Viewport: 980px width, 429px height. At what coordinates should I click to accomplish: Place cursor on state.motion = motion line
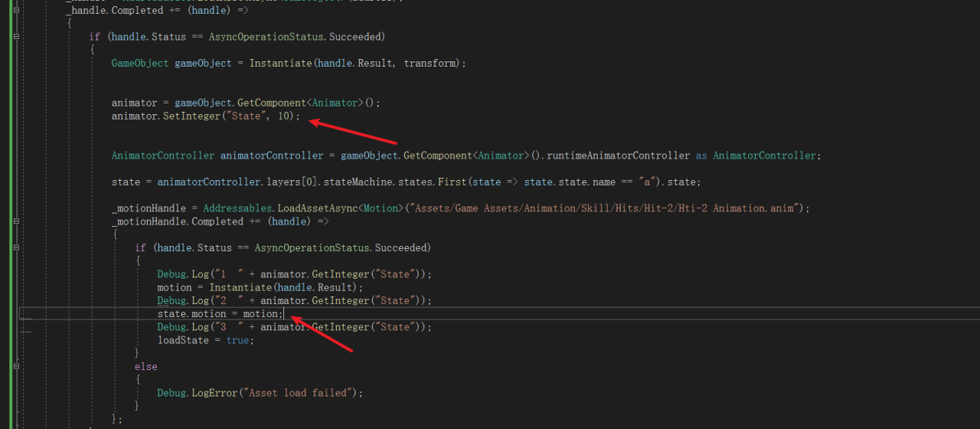tap(220, 314)
